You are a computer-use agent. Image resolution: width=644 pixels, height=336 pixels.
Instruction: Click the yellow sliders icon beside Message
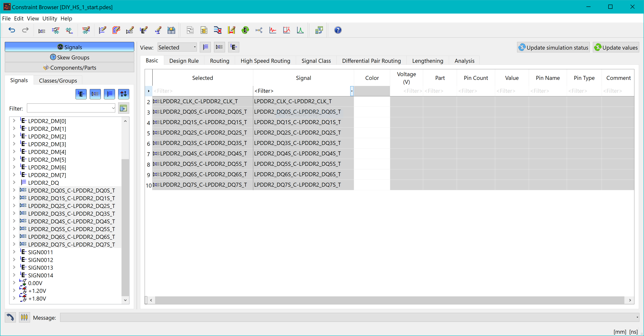(x=24, y=317)
